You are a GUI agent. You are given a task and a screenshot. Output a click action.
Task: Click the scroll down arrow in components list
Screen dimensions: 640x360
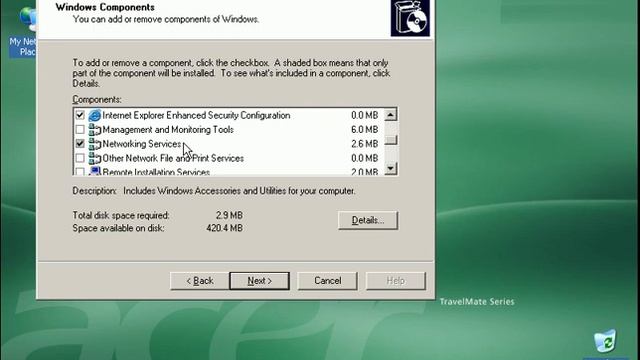pyautogui.click(x=391, y=168)
